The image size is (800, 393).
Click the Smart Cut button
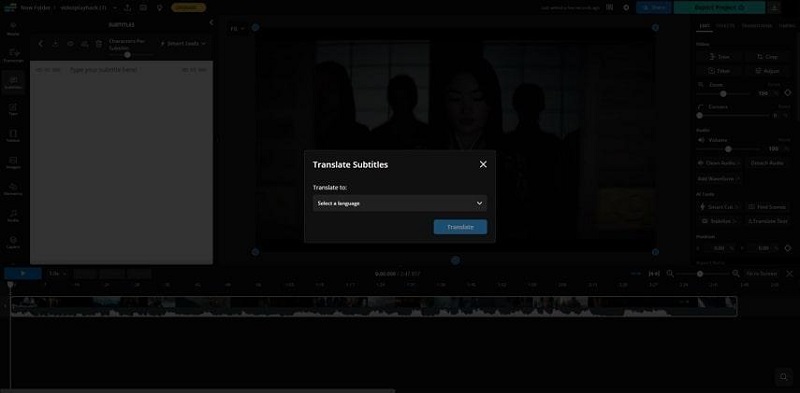click(x=719, y=207)
